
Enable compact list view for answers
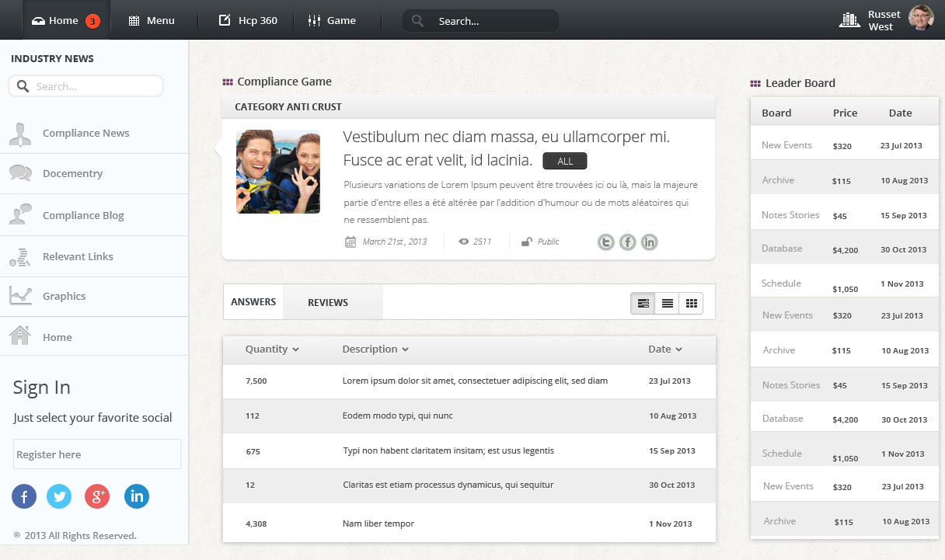pos(667,303)
